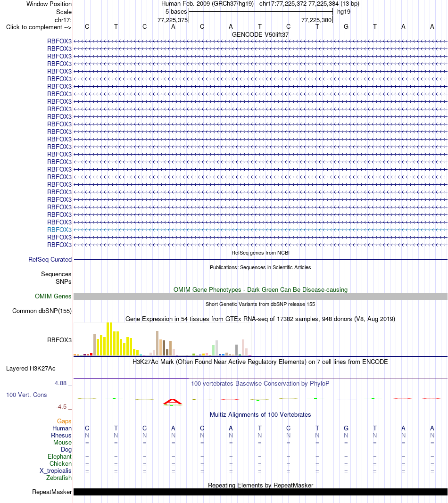
Task: Click the Elephant species label
Action: tap(60, 456)
